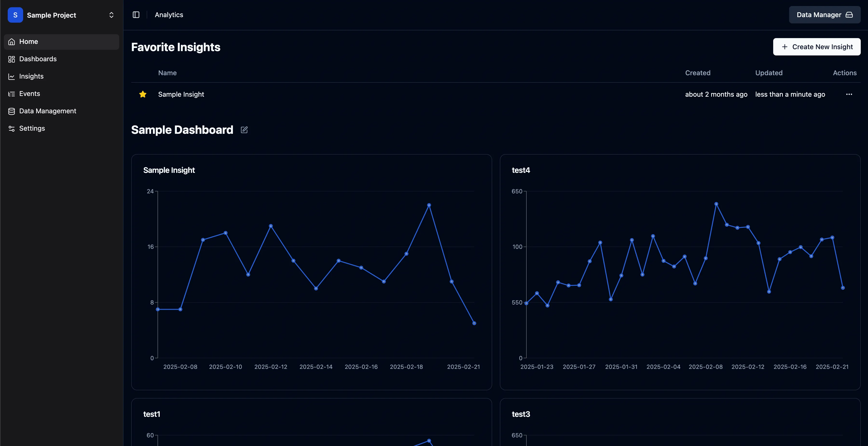Screen dimensions: 868x446
Task: Click the test4 chart card title
Action: tap(521, 170)
